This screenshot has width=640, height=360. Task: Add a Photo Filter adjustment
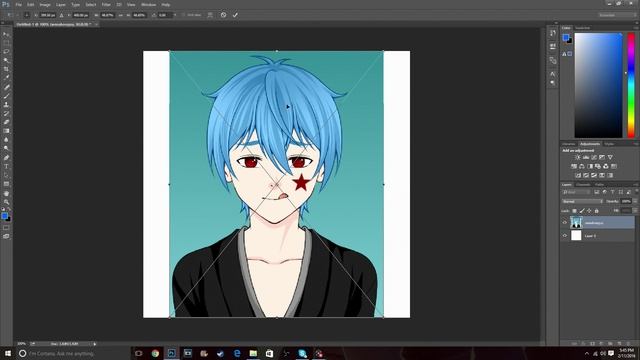click(x=598, y=166)
